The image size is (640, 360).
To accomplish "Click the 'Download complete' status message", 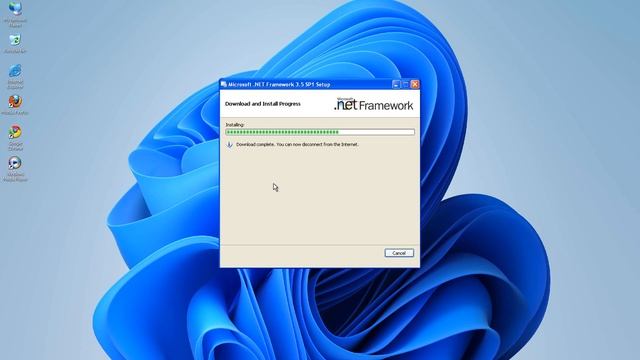I will 297,144.
